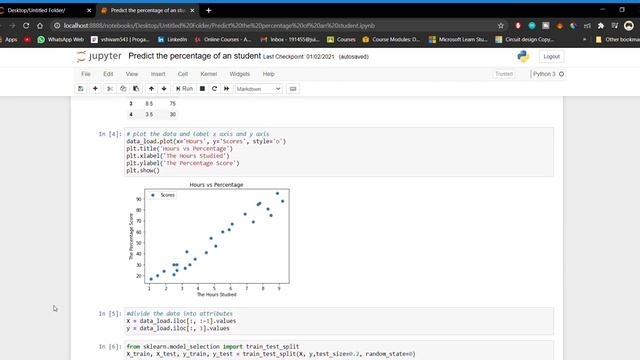Open the View menu
Screen dimensions: 640x360
click(132, 74)
